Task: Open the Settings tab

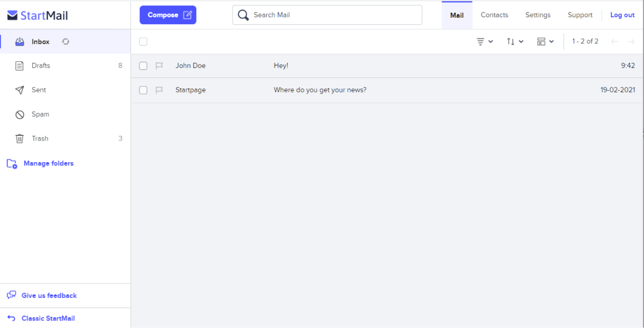Action: (538, 14)
